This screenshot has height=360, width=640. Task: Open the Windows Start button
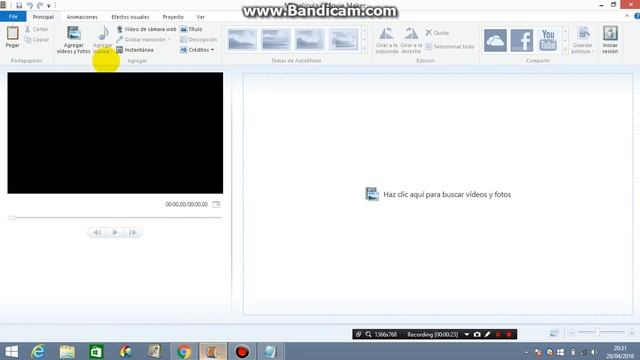11,351
